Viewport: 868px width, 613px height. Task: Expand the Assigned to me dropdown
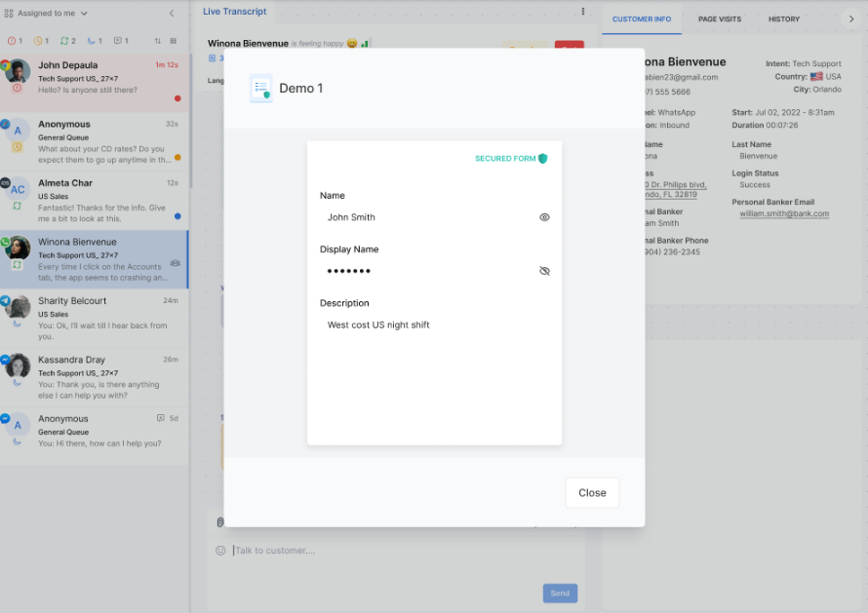click(x=84, y=14)
